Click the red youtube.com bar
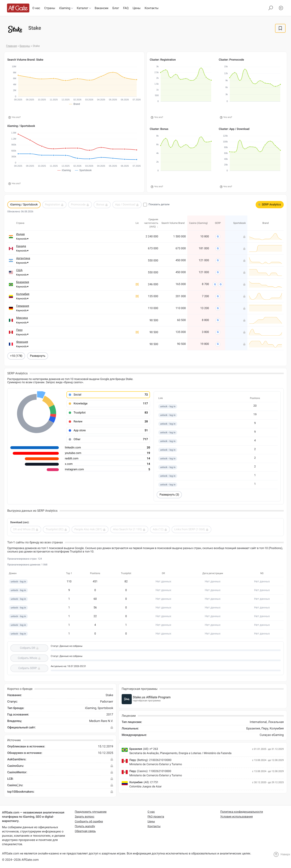The width and height of the screenshot is (291, 868). click(36, 453)
